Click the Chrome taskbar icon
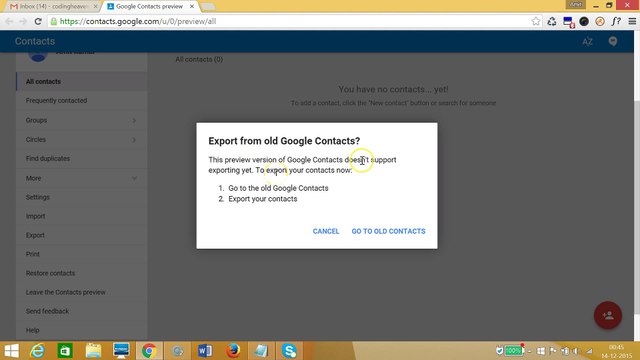This screenshot has height=360, width=640. pyautogui.click(x=149, y=351)
